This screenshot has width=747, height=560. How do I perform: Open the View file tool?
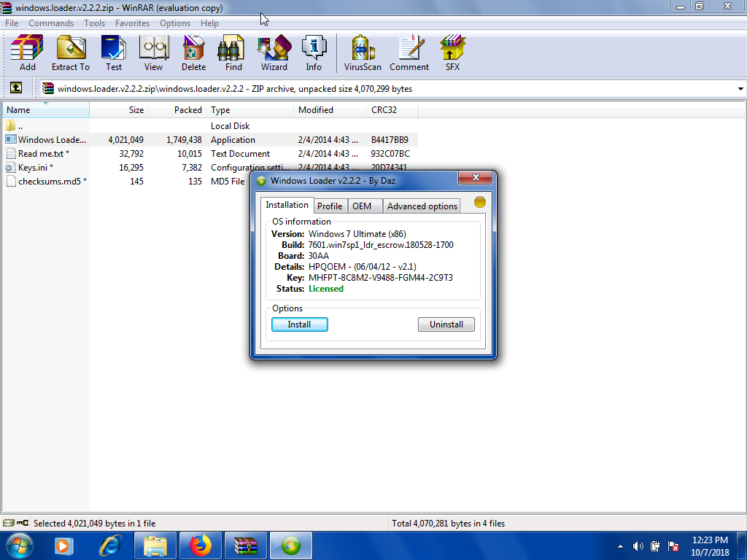(x=153, y=52)
